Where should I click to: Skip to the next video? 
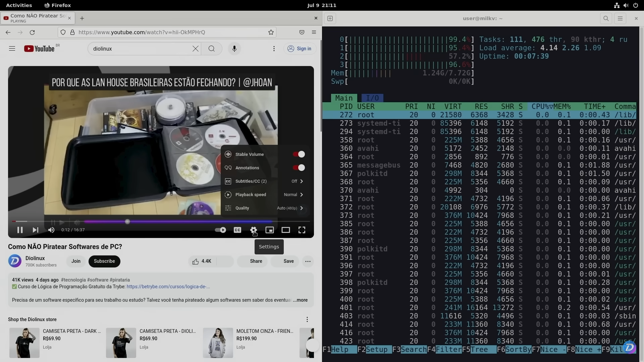[x=35, y=230]
